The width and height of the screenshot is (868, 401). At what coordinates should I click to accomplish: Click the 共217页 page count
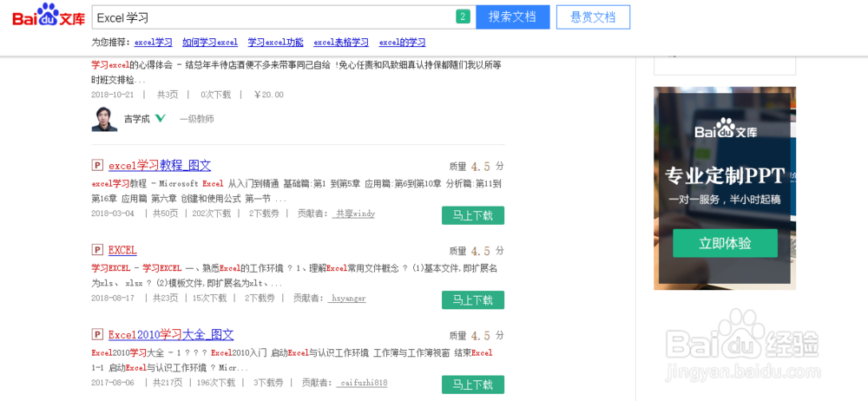168,383
